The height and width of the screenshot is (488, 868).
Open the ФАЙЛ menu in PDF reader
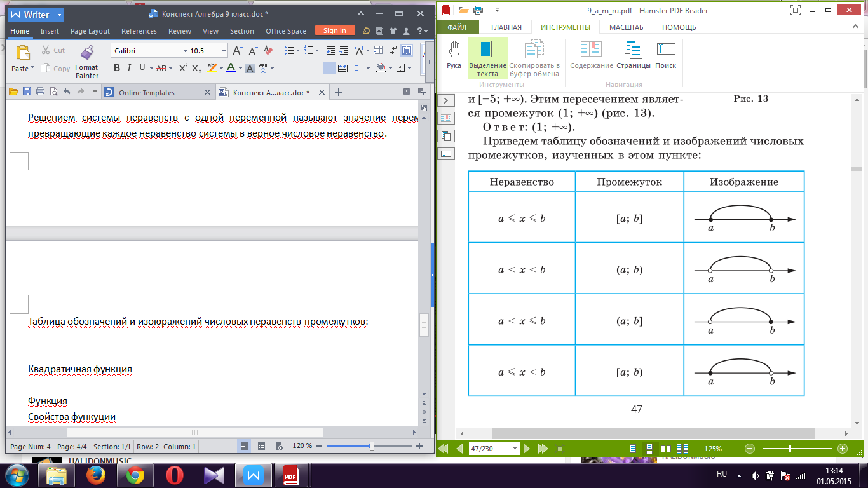(x=457, y=27)
